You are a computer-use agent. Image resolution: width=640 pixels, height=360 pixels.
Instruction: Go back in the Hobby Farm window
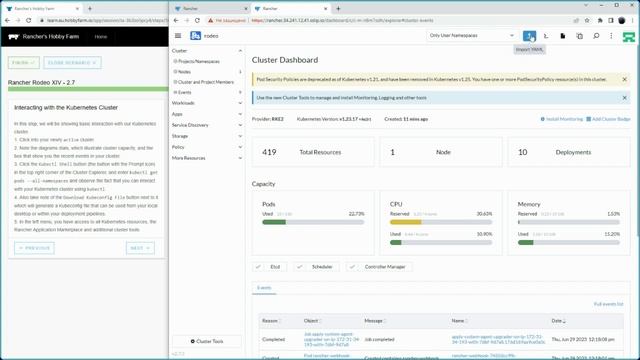[7, 20]
